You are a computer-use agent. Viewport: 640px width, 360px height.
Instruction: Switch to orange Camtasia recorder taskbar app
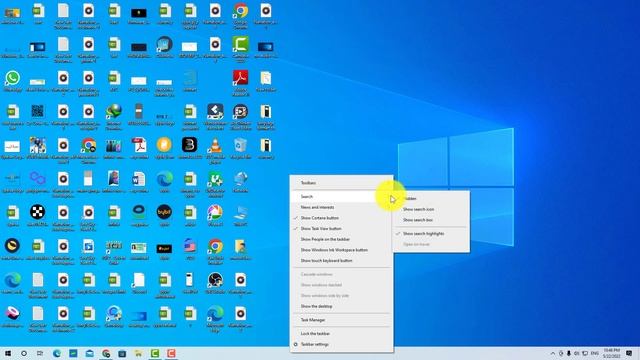171,353
